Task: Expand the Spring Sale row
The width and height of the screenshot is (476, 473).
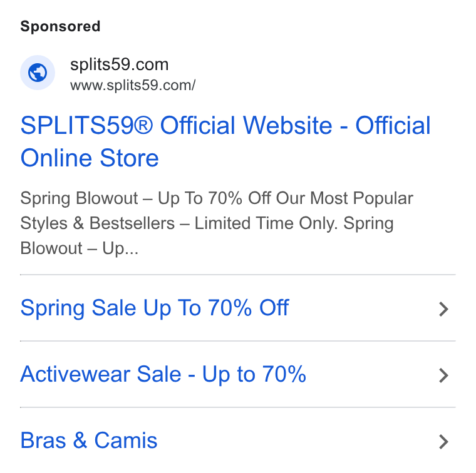Action: (238, 308)
